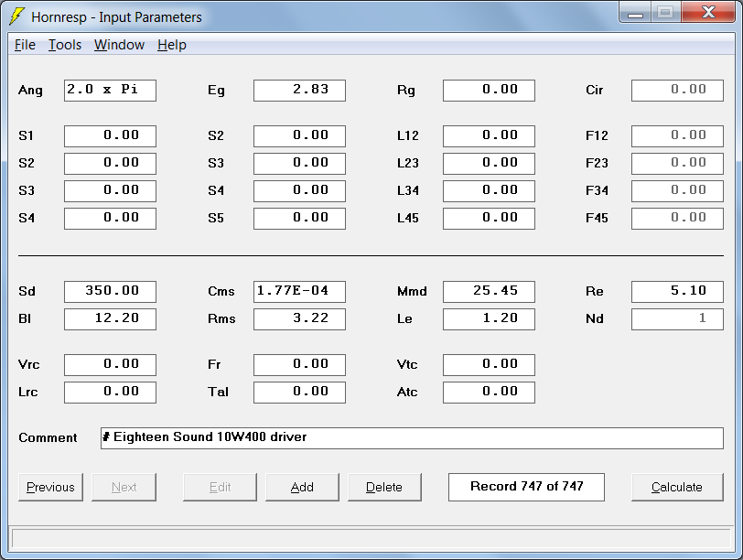Click the Mmd field showing 25.45
This screenshot has height=560, width=743.
click(489, 292)
